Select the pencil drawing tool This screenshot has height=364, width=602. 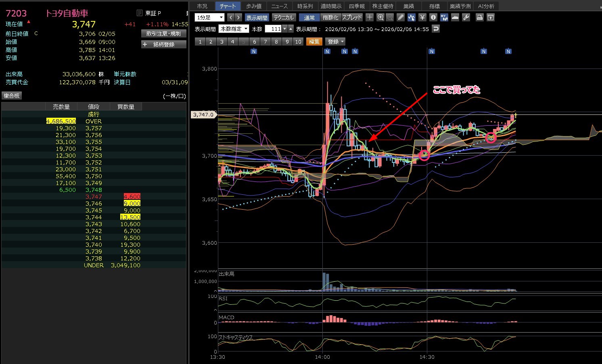pyautogui.click(x=400, y=17)
